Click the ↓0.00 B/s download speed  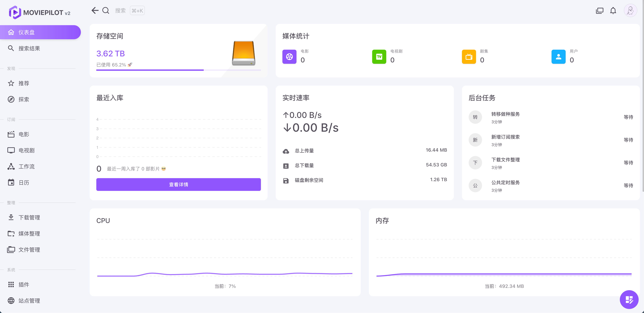(x=310, y=128)
